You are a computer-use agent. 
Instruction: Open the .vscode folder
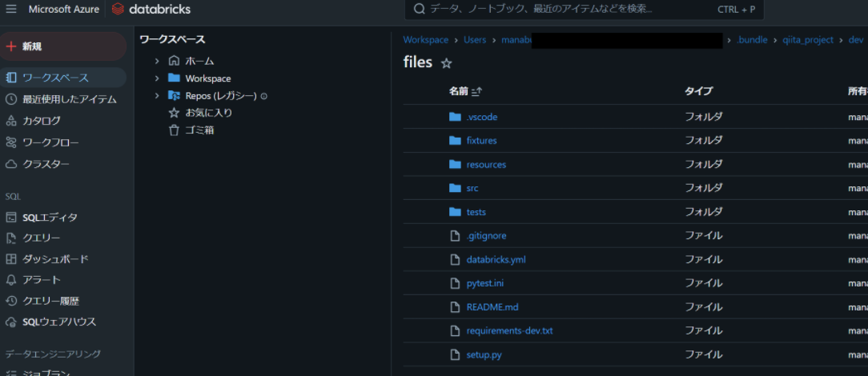481,117
